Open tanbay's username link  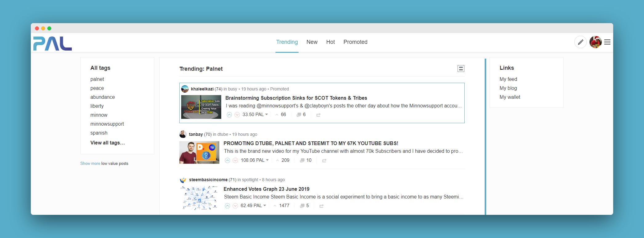coord(196,134)
